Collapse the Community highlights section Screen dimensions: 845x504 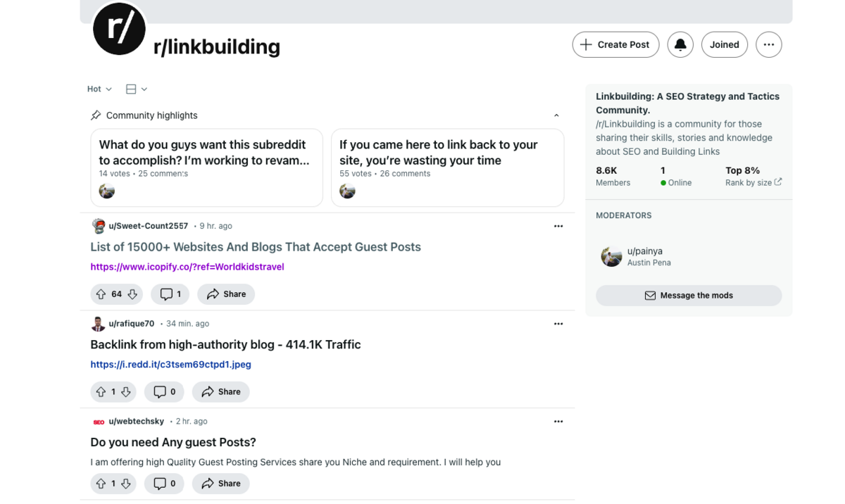coord(556,115)
